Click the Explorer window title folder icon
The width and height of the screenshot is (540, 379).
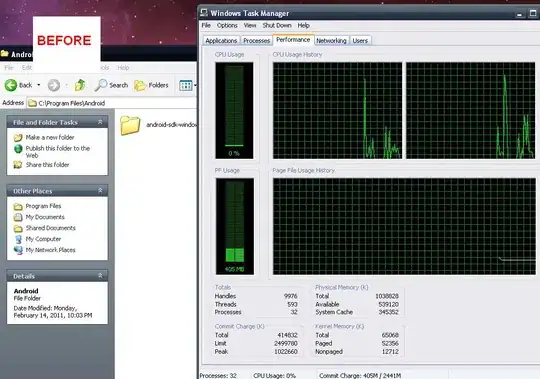(4, 54)
